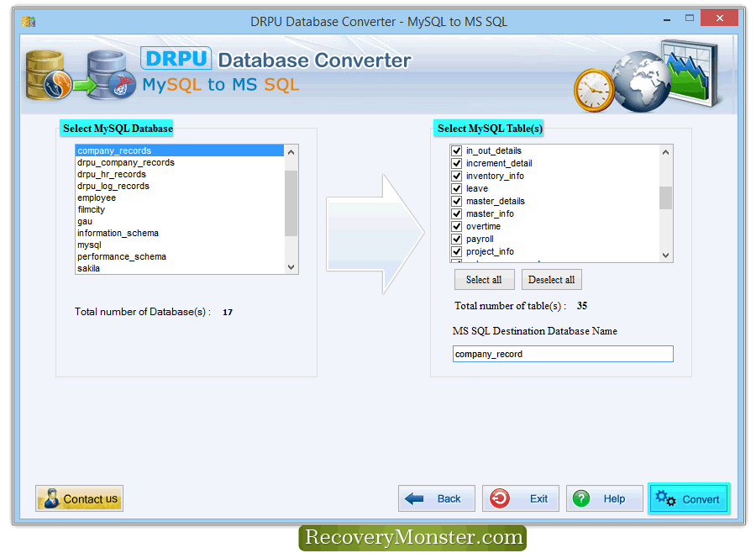Uncheck the in_out_details table checkbox
Viewport: 756px width, 553px height.
click(x=457, y=150)
